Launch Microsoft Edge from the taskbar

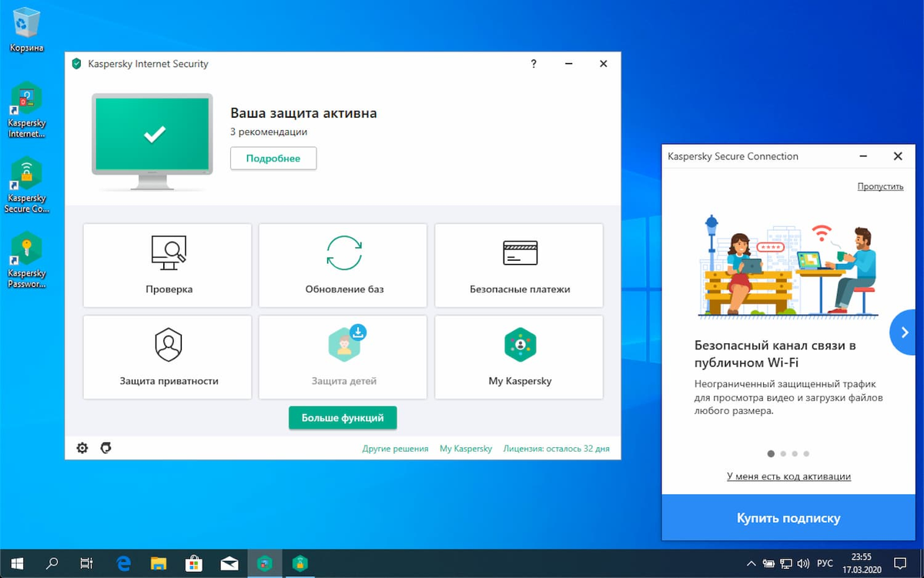click(123, 563)
